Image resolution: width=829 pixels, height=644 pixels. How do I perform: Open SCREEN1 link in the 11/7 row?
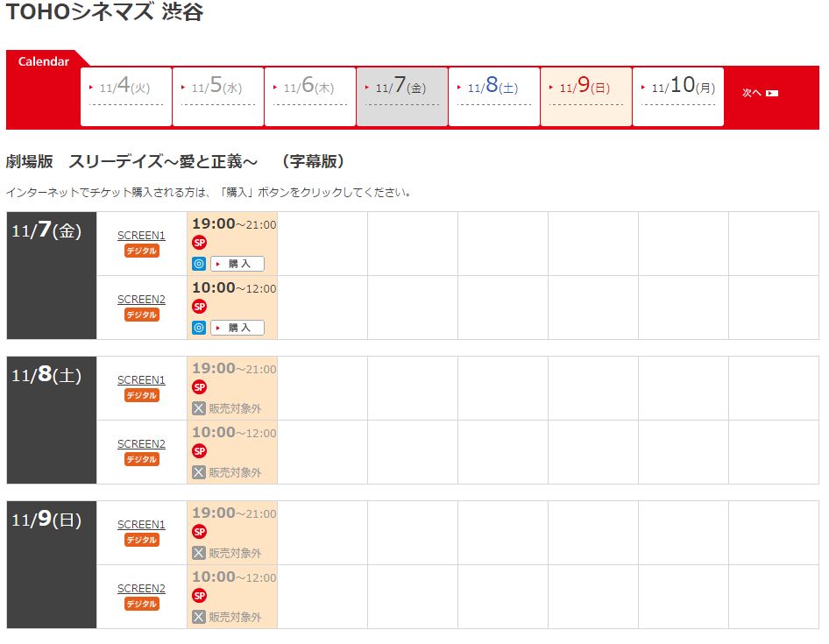tap(141, 235)
